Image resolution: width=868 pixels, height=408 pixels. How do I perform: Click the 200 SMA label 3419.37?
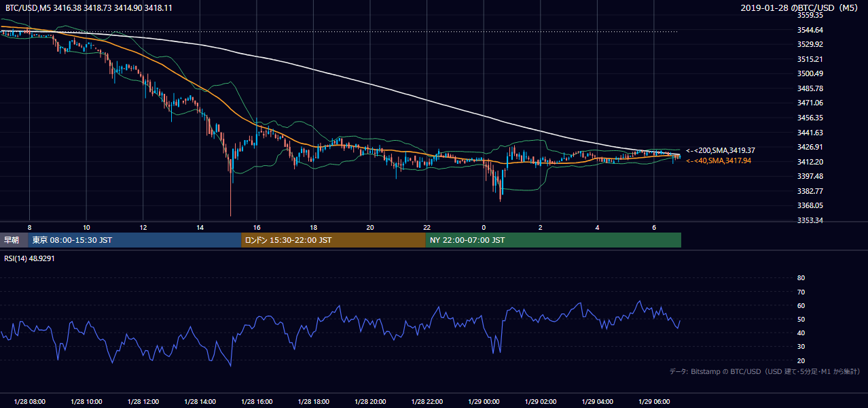[x=721, y=150]
